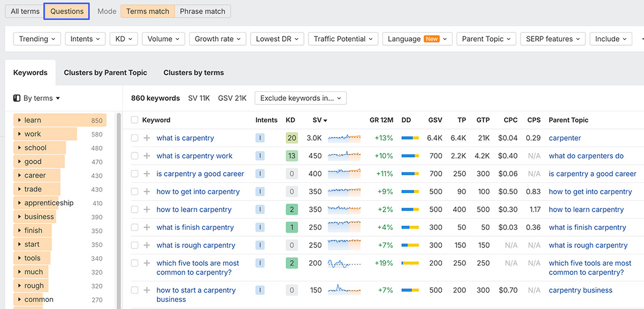Add 'how to learn carpentry' via plus icon
This screenshot has width=644, height=309.
[147, 210]
